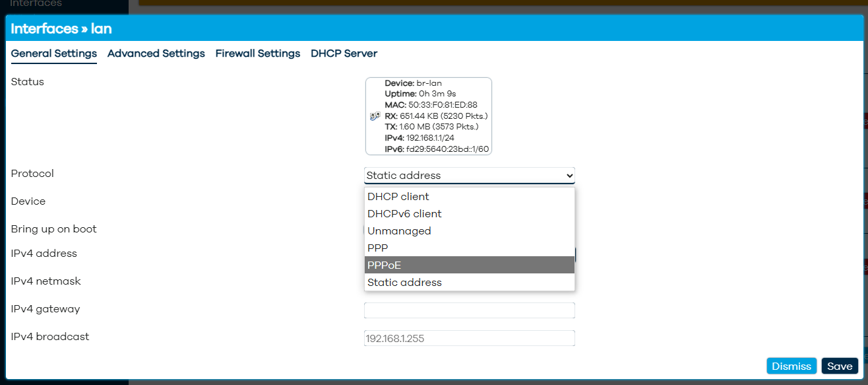Click the TX statistics line
Viewport: 868px width, 385px height.
coord(432,127)
